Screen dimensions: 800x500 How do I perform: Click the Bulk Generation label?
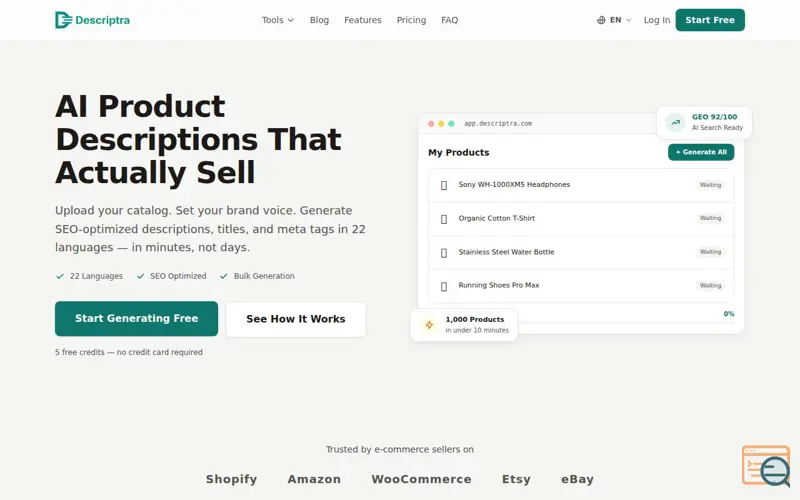coord(264,276)
